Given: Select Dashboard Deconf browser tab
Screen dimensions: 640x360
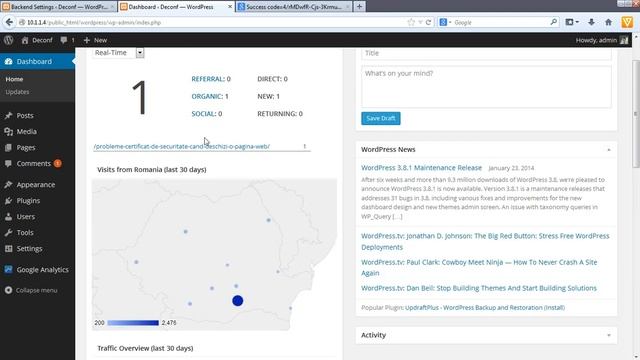Looking at the screenshot, I should (176, 7).
